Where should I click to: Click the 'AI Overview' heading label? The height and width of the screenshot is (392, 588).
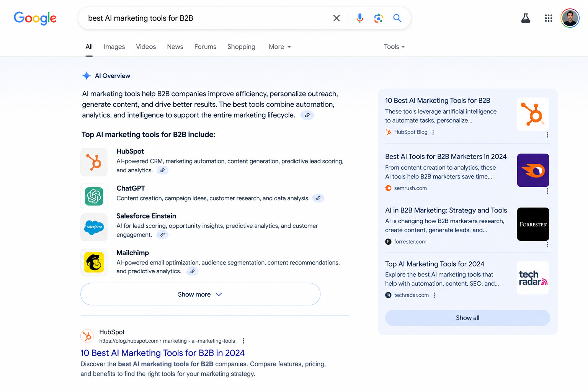click(113, 76)
